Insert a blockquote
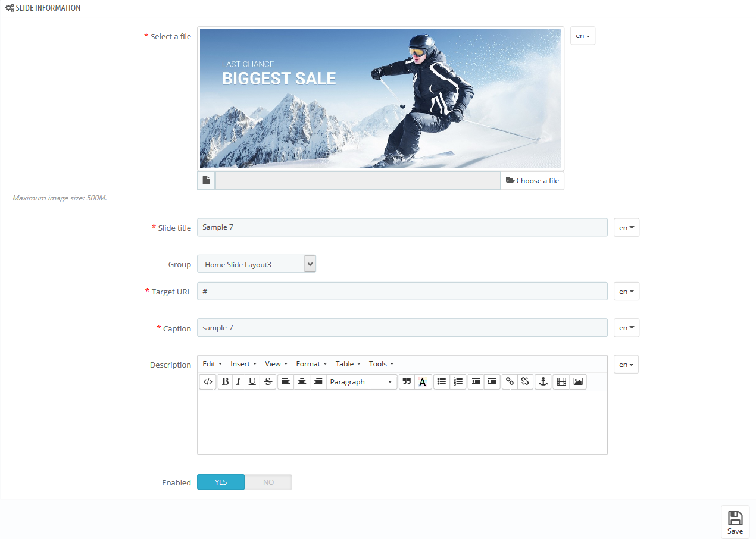The height and width of the screenshot is (539, 756). [x=407, y=382]
